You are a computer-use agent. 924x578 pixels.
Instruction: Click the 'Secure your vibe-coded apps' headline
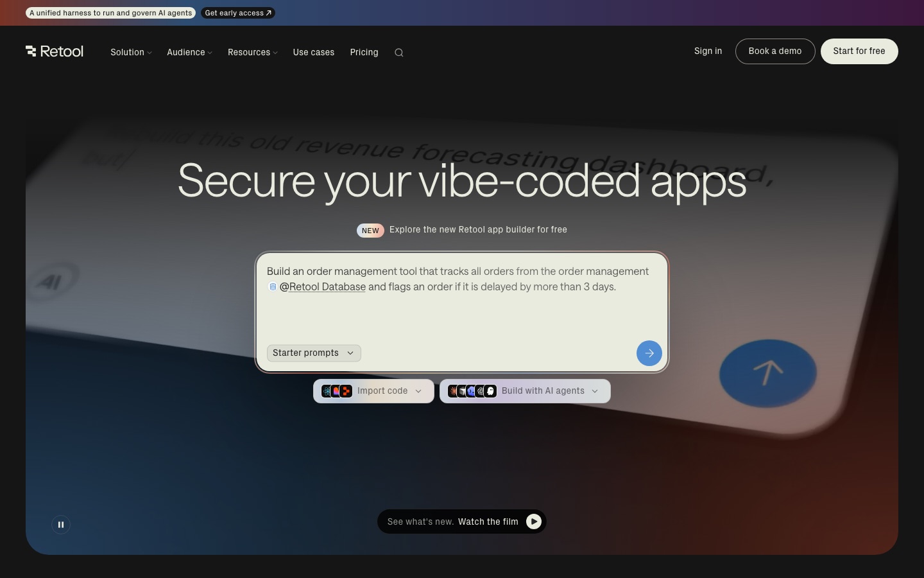[x=462, y=181]
